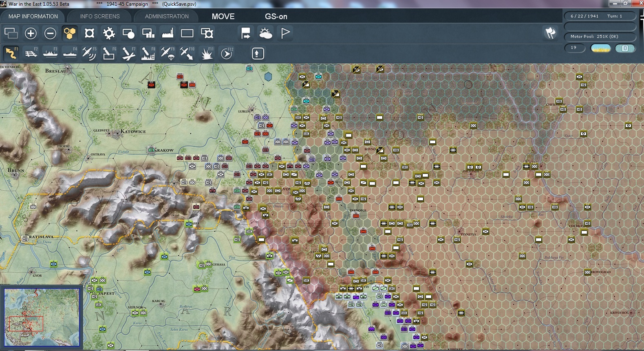
Task: Toggle the rectangle-with-fortress overlay icon
Action: click(x=207, y=33)
